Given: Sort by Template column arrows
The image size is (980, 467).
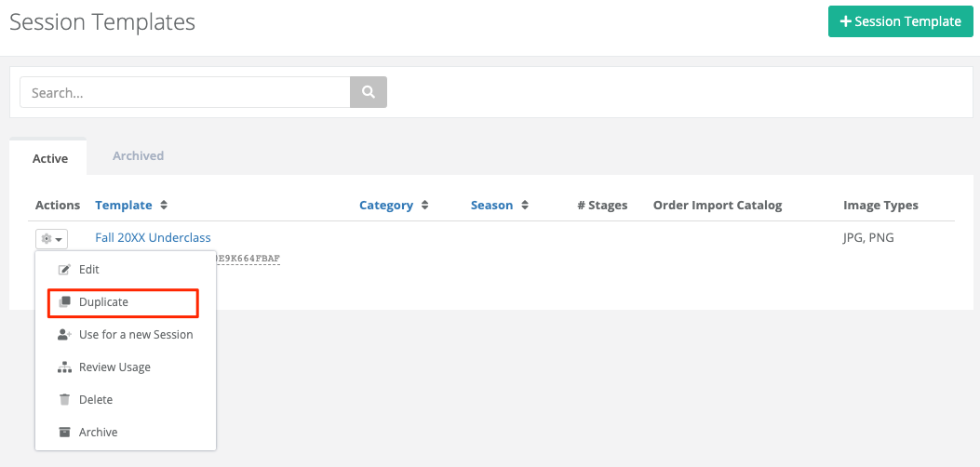Looking at the screenshot, I should click(x=164, y=205).
